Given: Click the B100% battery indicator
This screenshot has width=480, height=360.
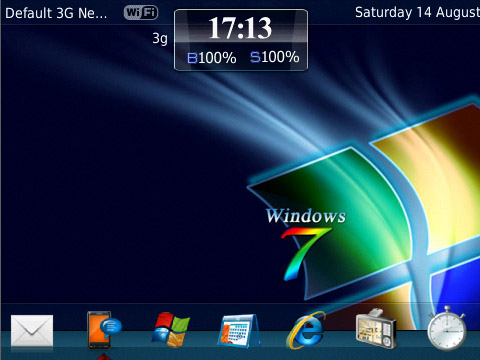Looking at the screenshot, I should pyautogui.click(x=211, y=58).
